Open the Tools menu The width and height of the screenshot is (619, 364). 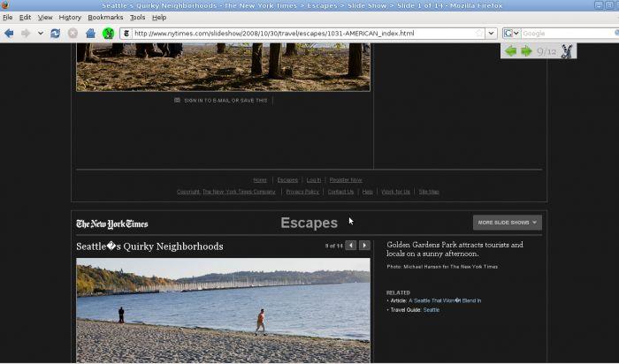137,18
